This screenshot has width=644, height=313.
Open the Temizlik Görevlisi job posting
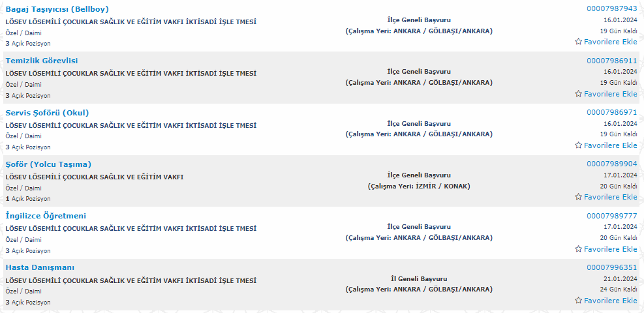[42, 61]
